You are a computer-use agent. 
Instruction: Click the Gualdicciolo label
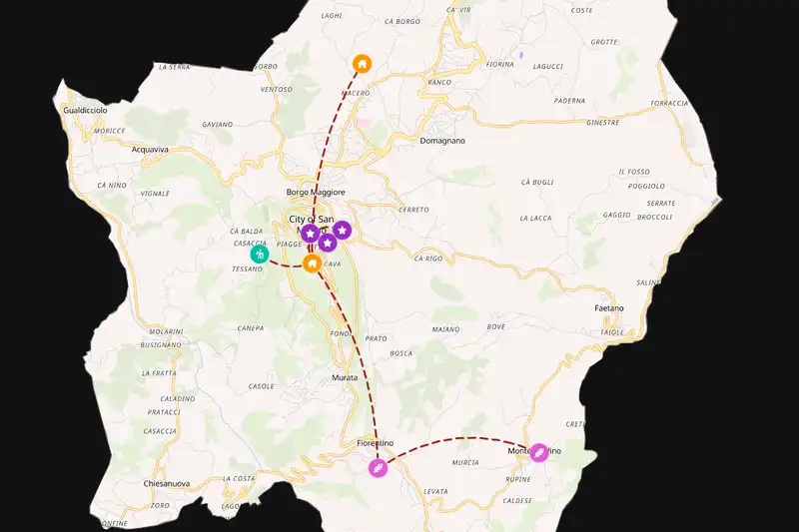click(x=85, y=110)
